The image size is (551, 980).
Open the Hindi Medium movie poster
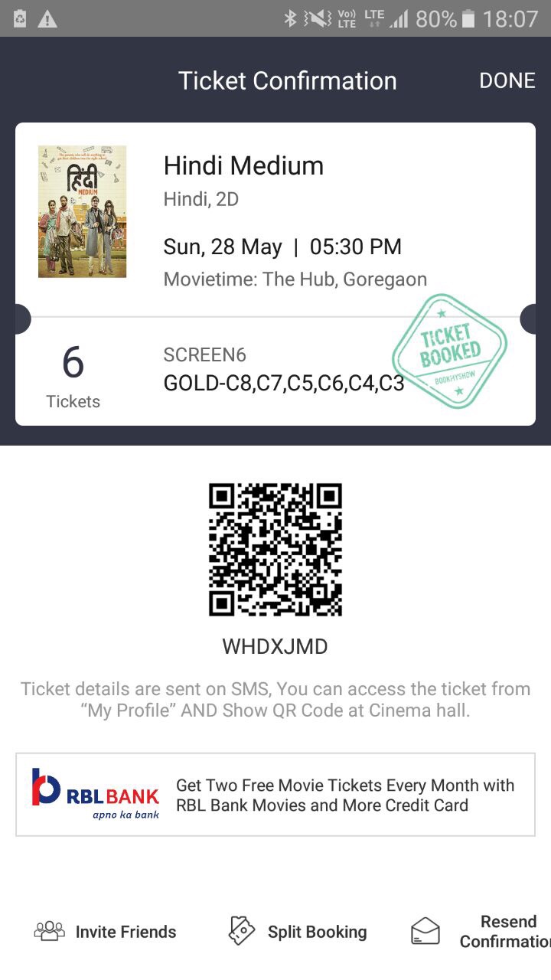pos(82,211)
